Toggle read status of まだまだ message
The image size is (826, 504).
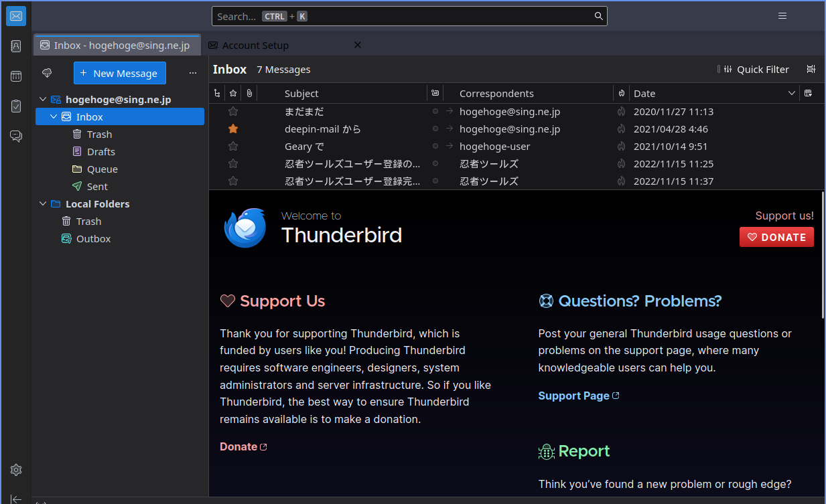pyautogui.click(x=435, y=112)
